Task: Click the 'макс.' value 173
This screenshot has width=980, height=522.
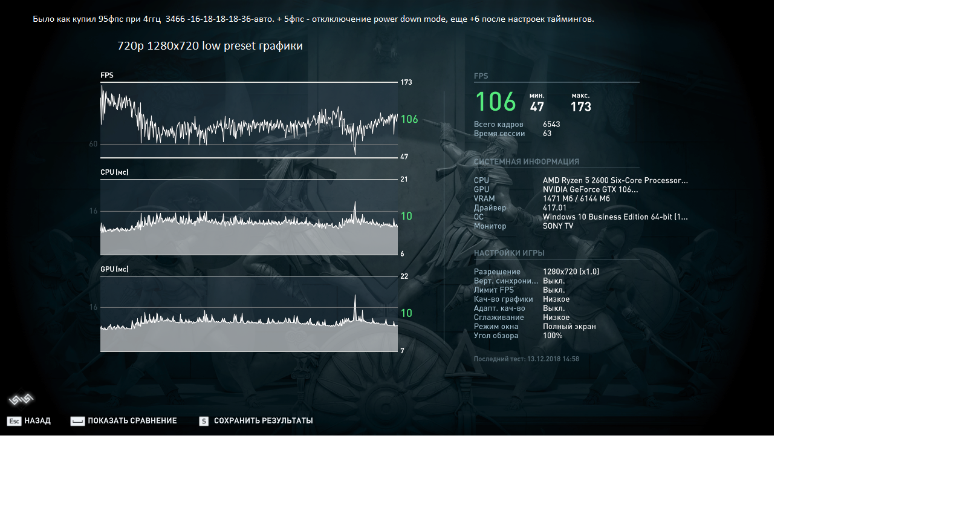Action: coord(581,107)
